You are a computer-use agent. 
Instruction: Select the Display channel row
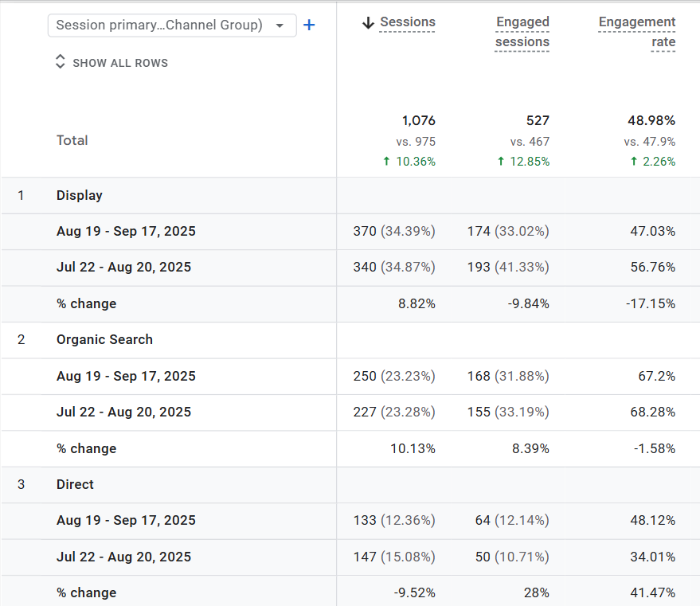click(x=80, y=195)
